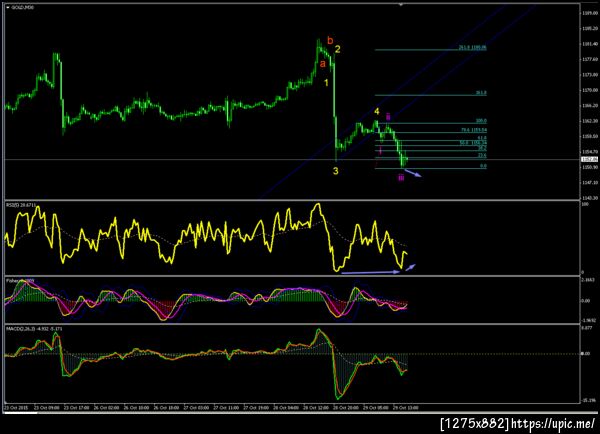
Task: Select the Fibonacci 0.0 level label
Action: coord(483,166)
